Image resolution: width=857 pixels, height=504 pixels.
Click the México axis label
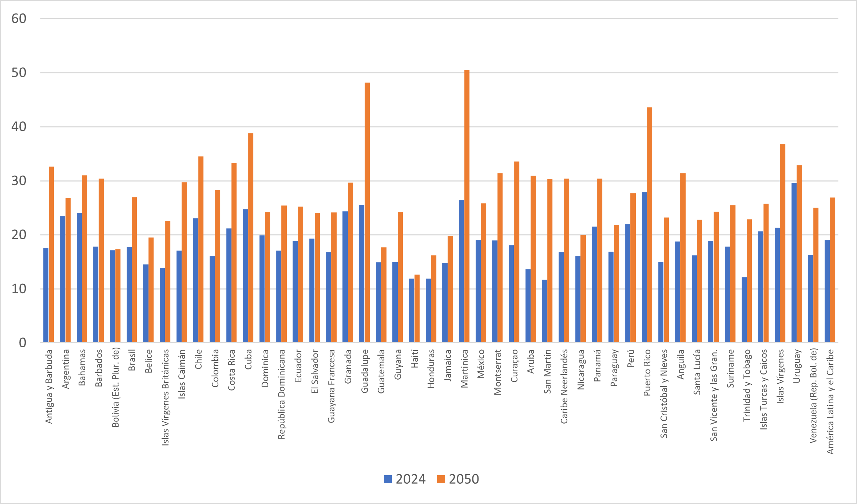(x=481, y=364)
